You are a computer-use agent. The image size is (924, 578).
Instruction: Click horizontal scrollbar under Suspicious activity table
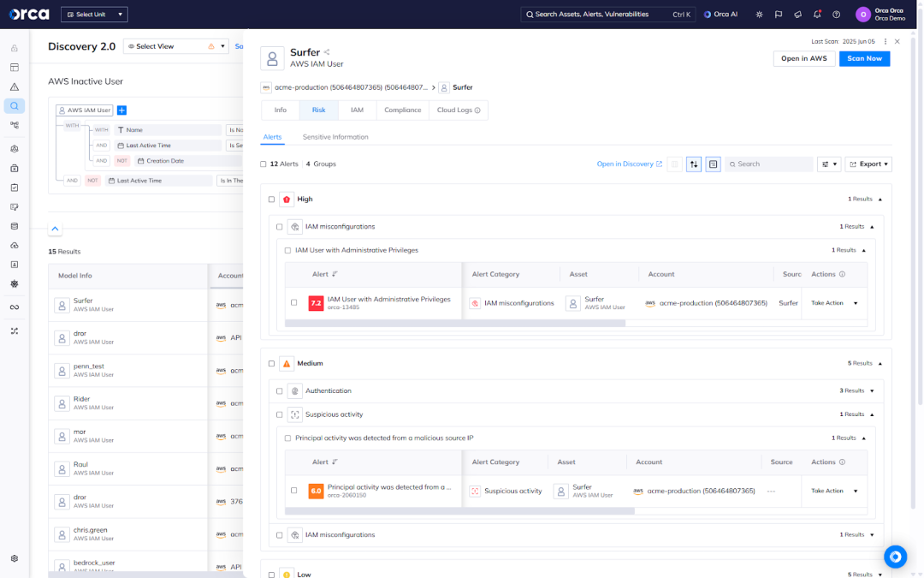tap(459, 511)
